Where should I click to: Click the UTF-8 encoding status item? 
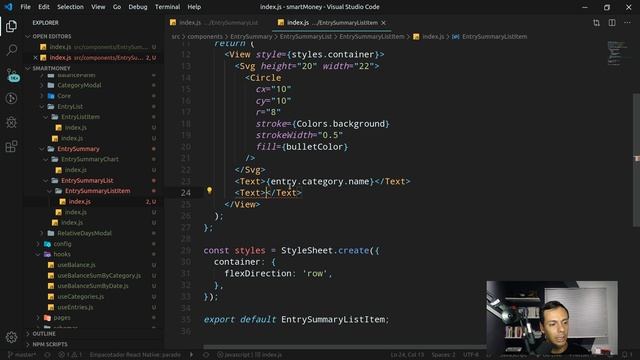pyautogui.click(x=471, y=355)
